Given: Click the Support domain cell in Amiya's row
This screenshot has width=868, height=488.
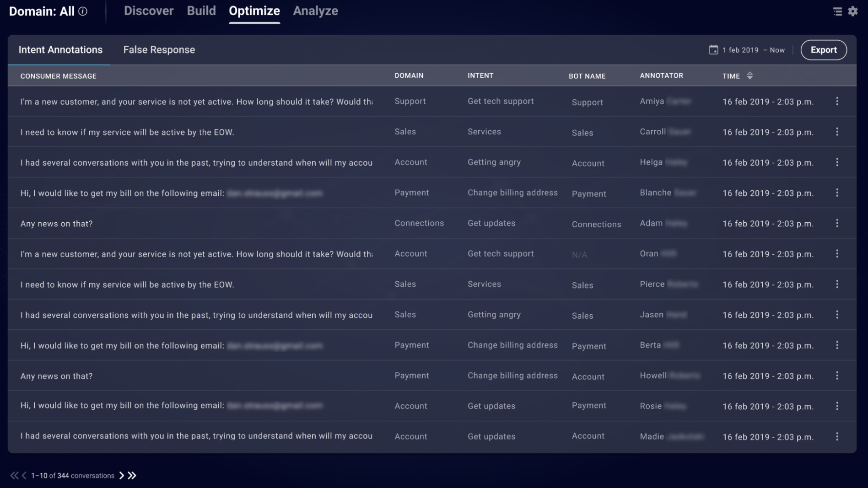Looking at the screenshot, I should 410,101.
